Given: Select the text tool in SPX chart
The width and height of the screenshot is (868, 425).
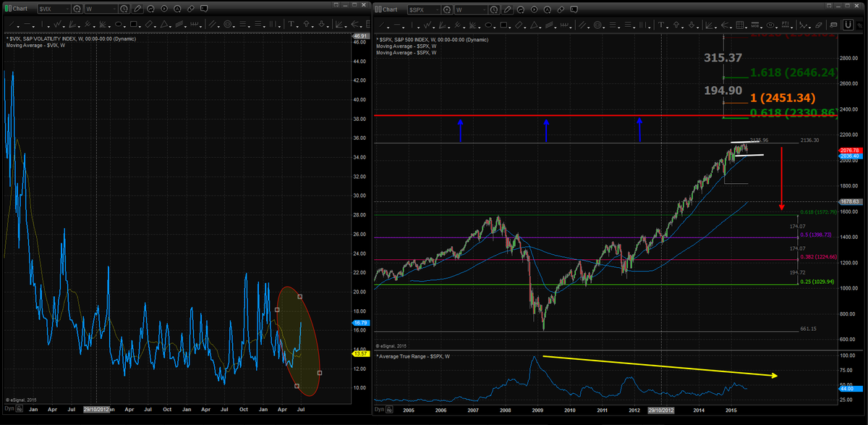Looking at the screenshot, I should click(661, 25).
